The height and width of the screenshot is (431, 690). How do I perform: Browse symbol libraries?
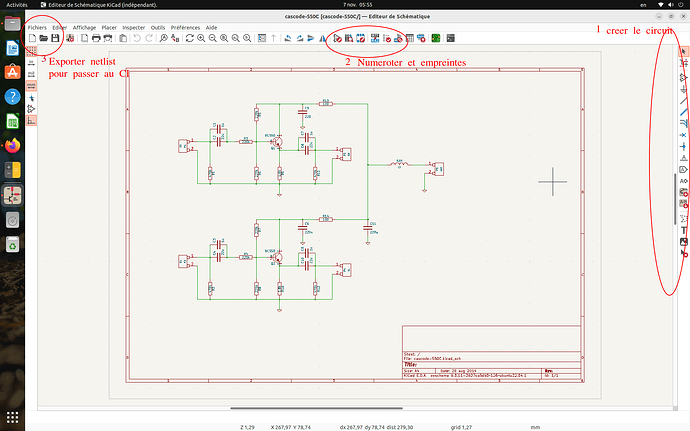pyautogui.click(x=349, y=38)
